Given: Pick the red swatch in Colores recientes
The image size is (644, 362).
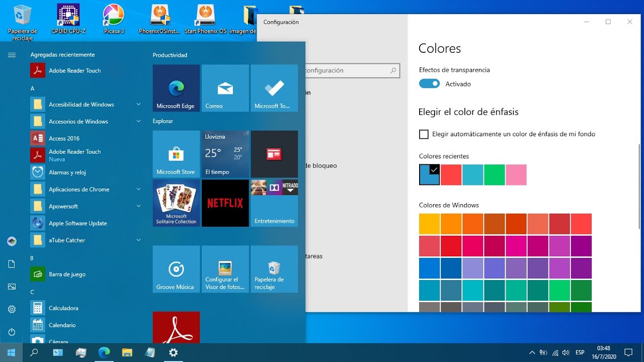Looking at the screenshot, I should point(451,175).
